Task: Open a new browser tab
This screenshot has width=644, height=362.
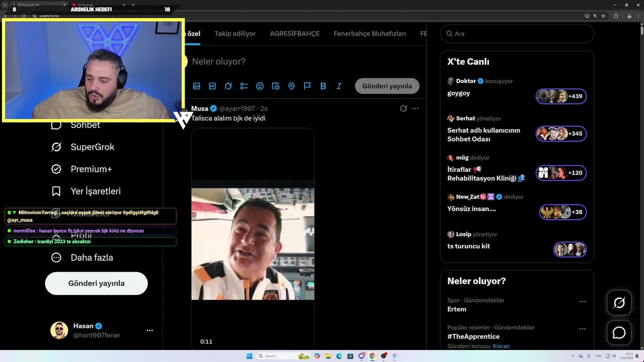Action: click(x=133, y=5)
